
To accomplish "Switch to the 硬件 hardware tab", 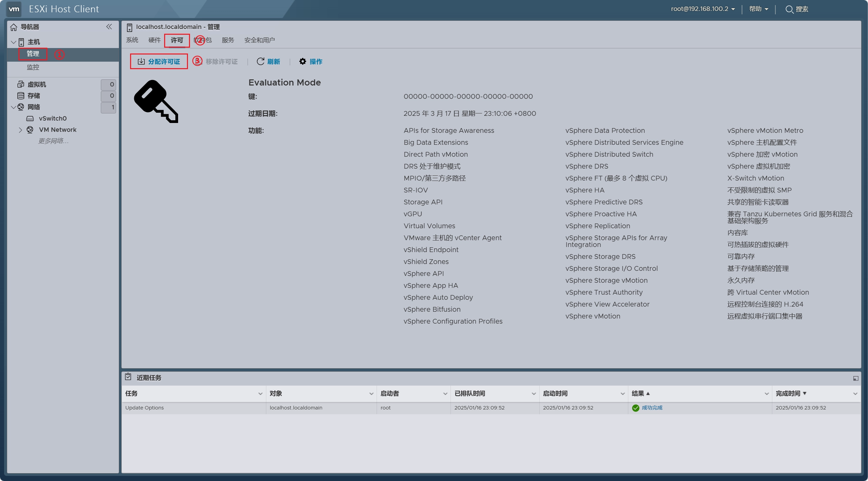I will [x=154, y=40].
